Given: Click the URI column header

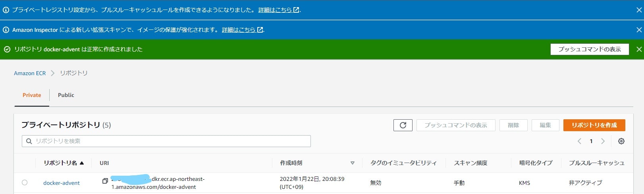Looking at the screenshot, I should pyautogui.click(x=104, y=163).
